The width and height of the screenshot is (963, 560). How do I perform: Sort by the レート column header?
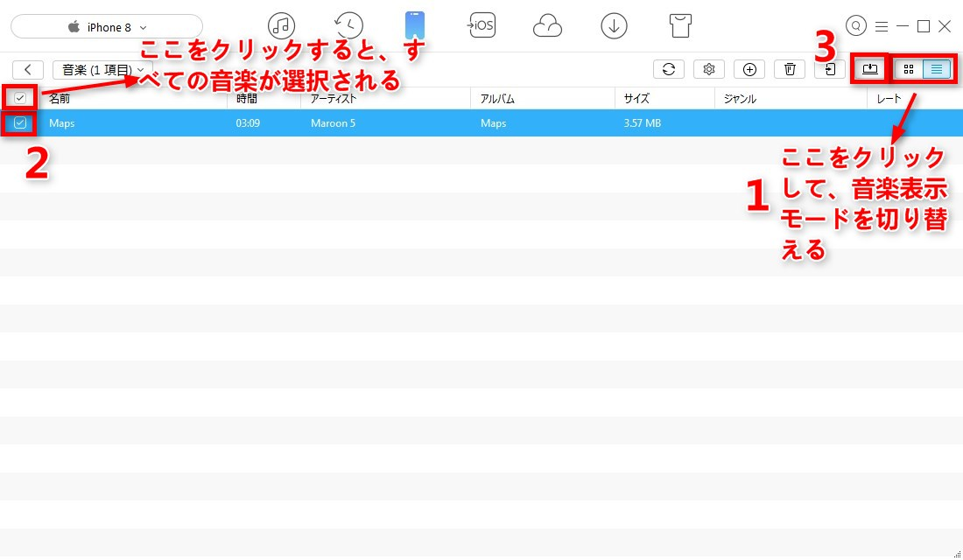coord(889,98)
